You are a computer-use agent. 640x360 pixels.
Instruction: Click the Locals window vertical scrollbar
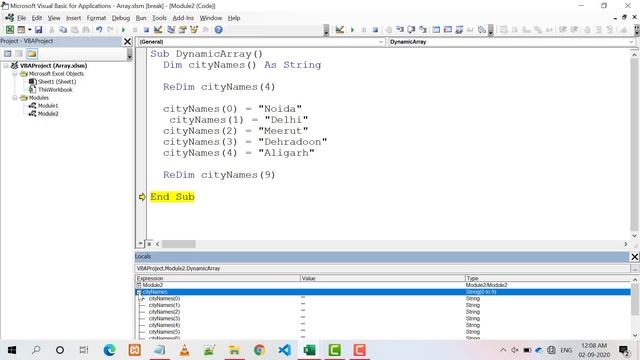click(635, 300)
